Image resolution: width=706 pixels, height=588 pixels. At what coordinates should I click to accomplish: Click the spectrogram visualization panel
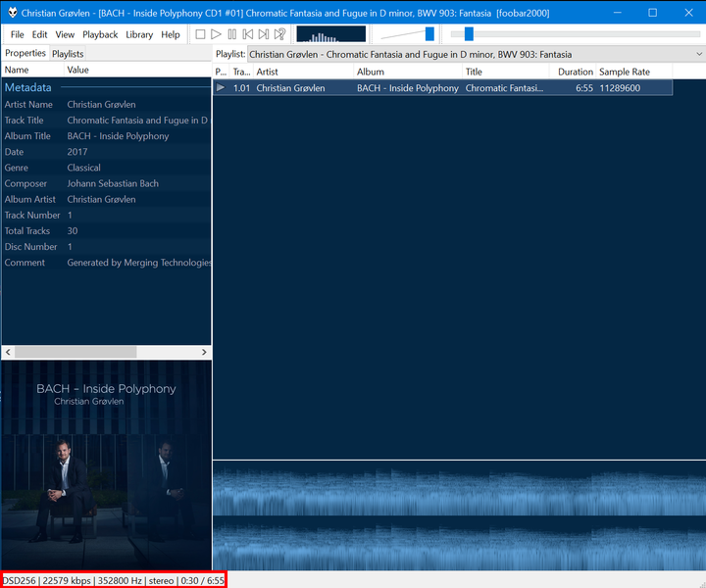click(x=459, y=515)
